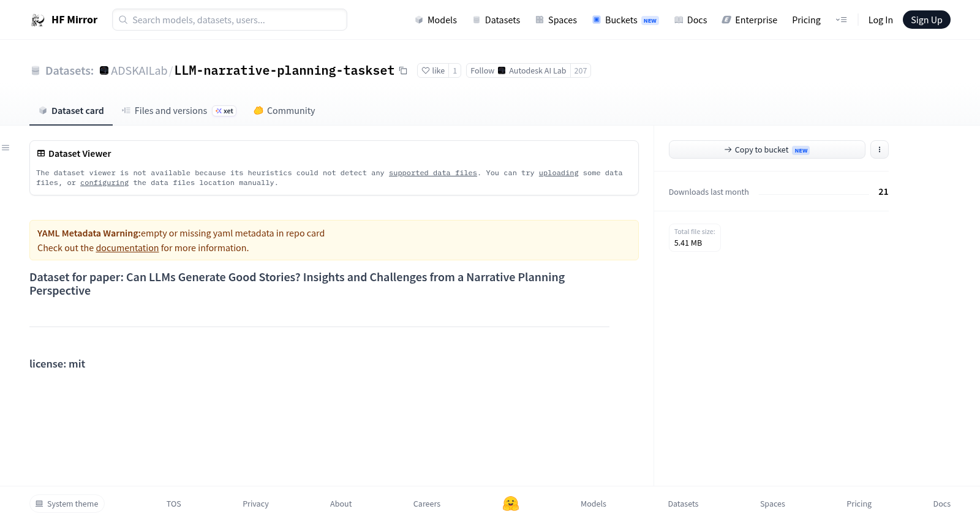Viewport: 980px width, 525px height.
Task: Click the Autodesk AI Lab avatar icon
Action: point(502,70)
